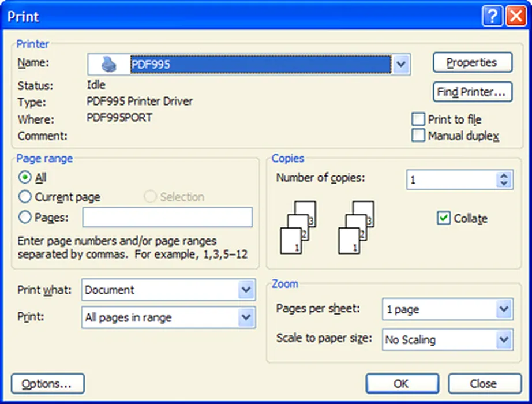Screen dimensions: 532x404
Task: Tick the Manual duplex checkbox
Action: [418, 136]
